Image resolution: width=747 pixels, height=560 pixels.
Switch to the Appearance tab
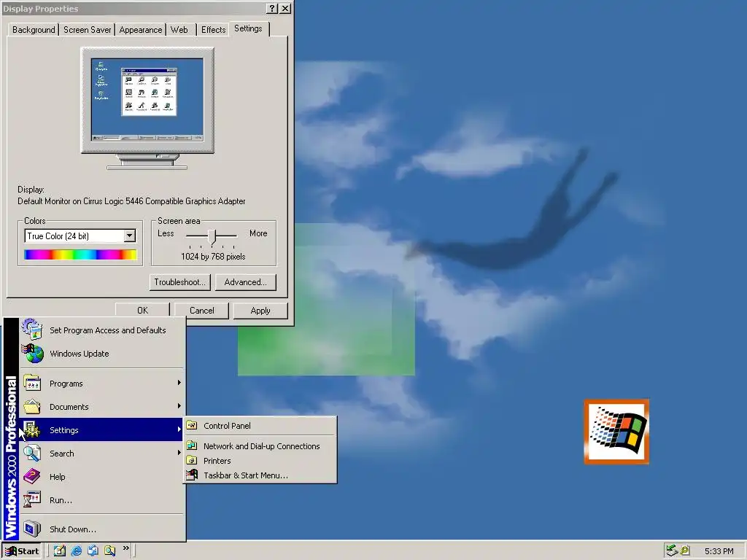[141, 29]
